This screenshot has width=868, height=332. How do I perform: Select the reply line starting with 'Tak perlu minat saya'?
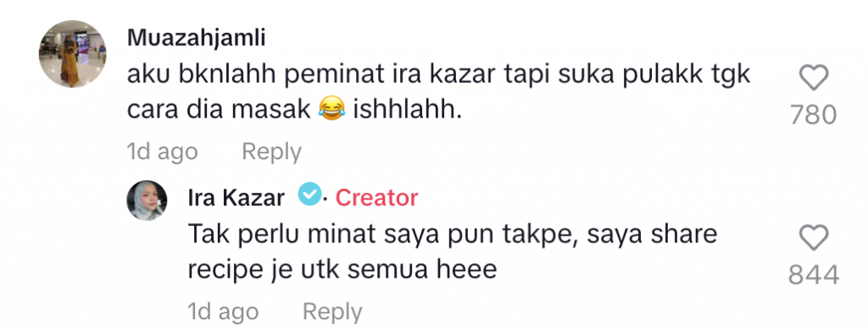click(453, 235)
